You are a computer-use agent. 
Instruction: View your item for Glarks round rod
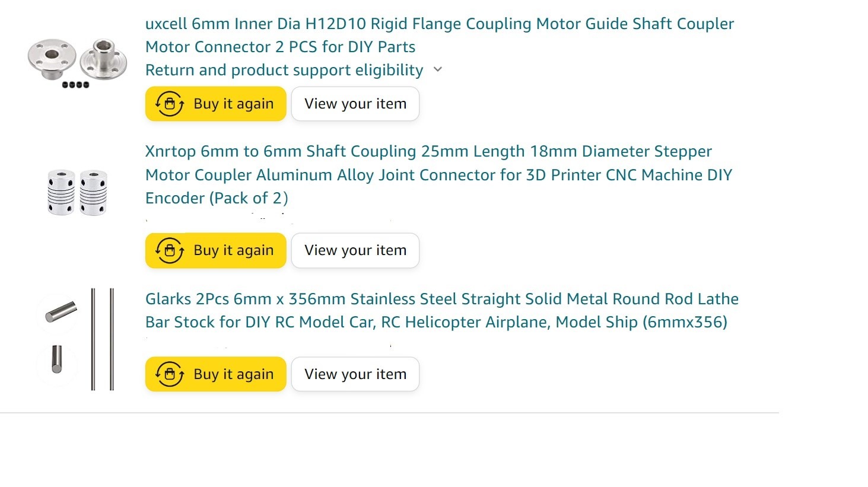coord(355,374)
